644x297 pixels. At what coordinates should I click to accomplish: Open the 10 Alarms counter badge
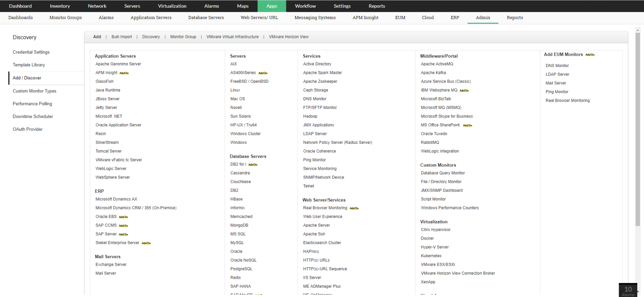pyautogui.click(x=628, y=290)
